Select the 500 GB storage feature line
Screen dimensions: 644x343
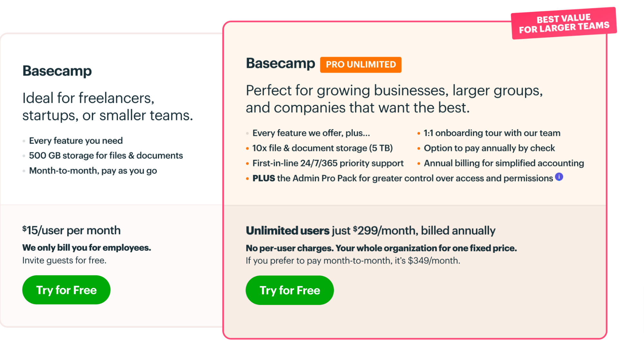click(106, 155)
